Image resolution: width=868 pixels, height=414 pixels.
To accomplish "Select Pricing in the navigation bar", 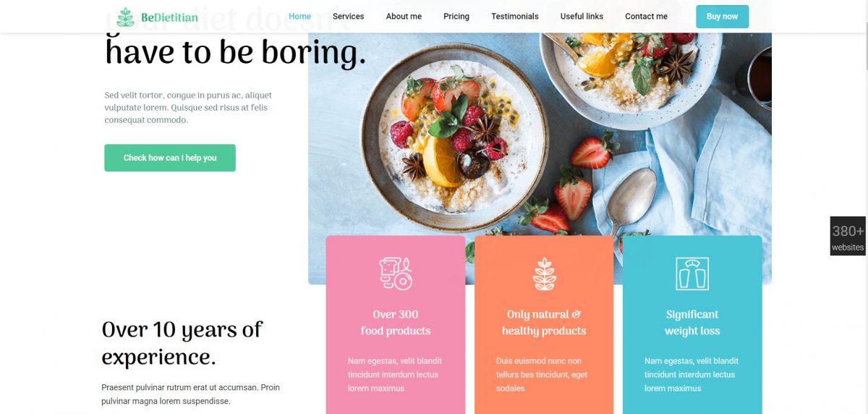I will [x=456, y=16].
